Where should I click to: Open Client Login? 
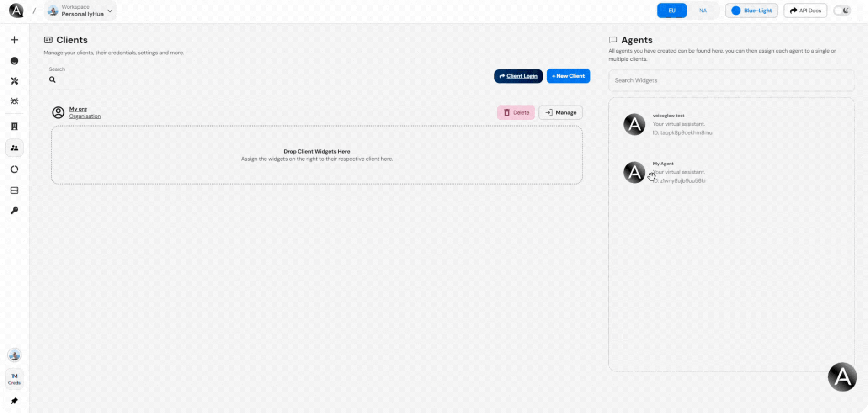coord(518,76)
